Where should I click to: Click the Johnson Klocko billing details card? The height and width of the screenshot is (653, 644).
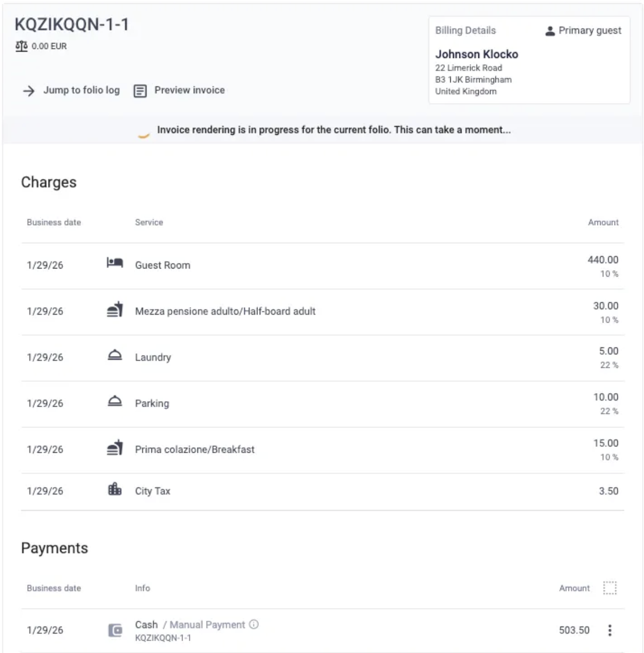coord(529,60)
